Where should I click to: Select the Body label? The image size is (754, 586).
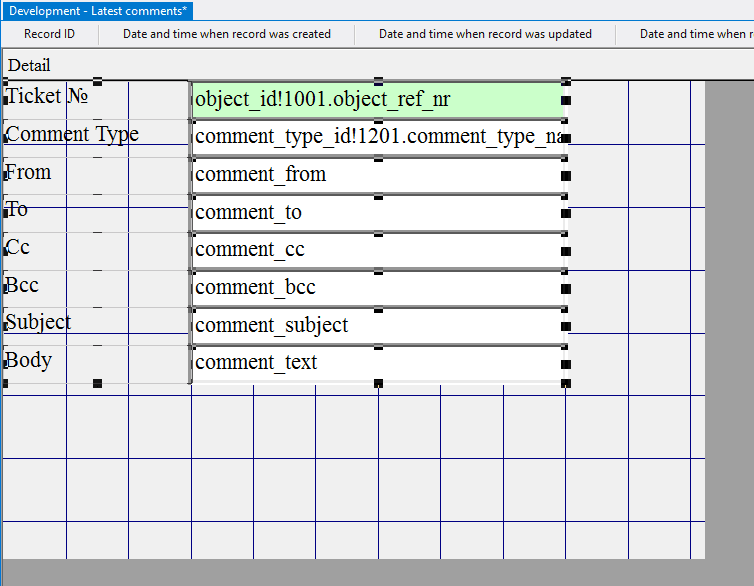coord(28,360)
